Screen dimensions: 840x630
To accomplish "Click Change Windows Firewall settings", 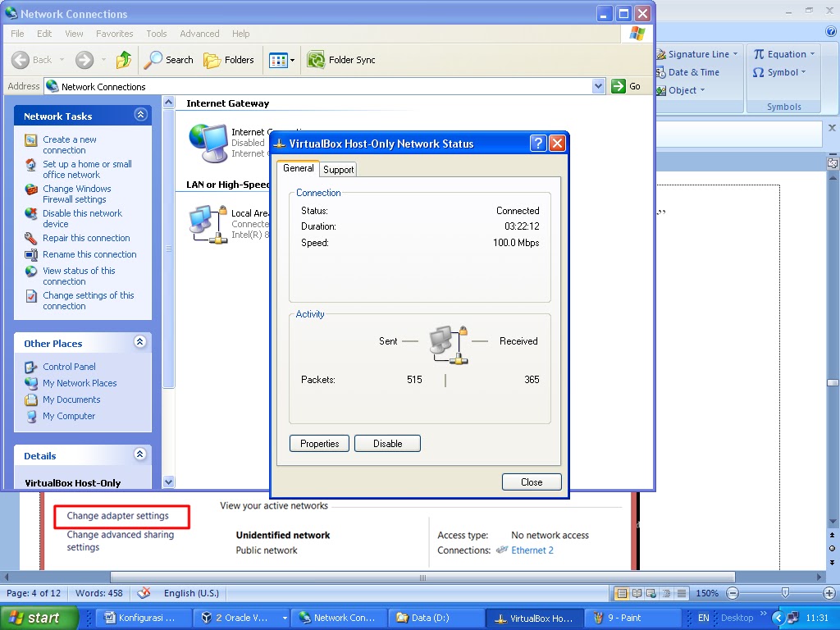I will tap(77, 194).
